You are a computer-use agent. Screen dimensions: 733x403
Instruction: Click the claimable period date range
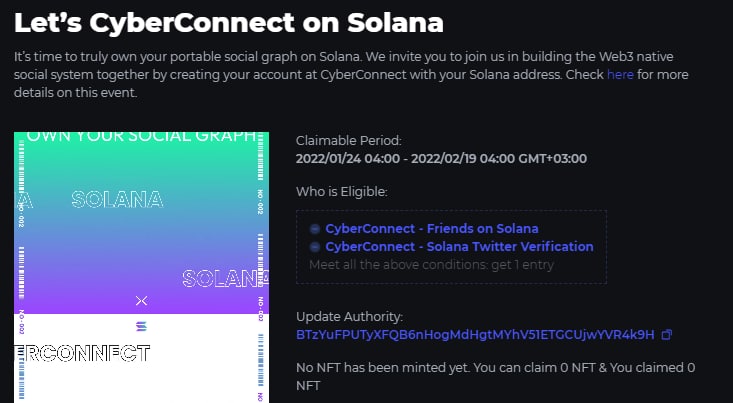point(441,158)
